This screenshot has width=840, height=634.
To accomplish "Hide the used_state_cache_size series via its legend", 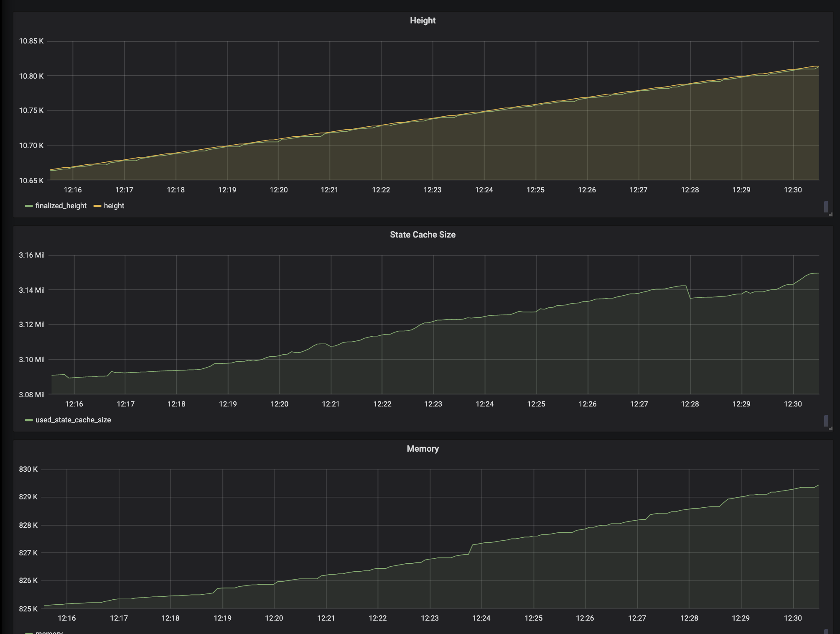I will (73, 420).
